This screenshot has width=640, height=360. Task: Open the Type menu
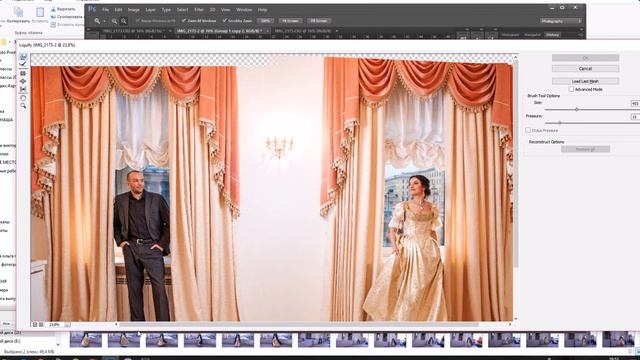coord(166,9)
